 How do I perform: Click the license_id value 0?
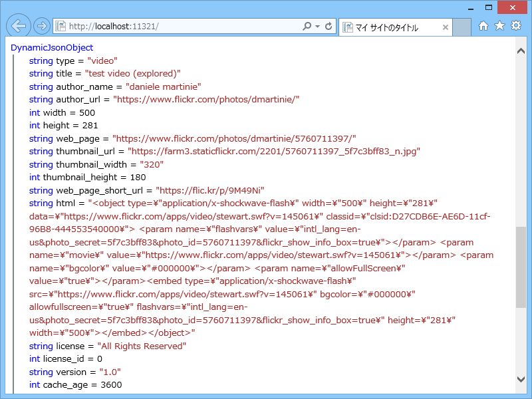click(100, 359)
